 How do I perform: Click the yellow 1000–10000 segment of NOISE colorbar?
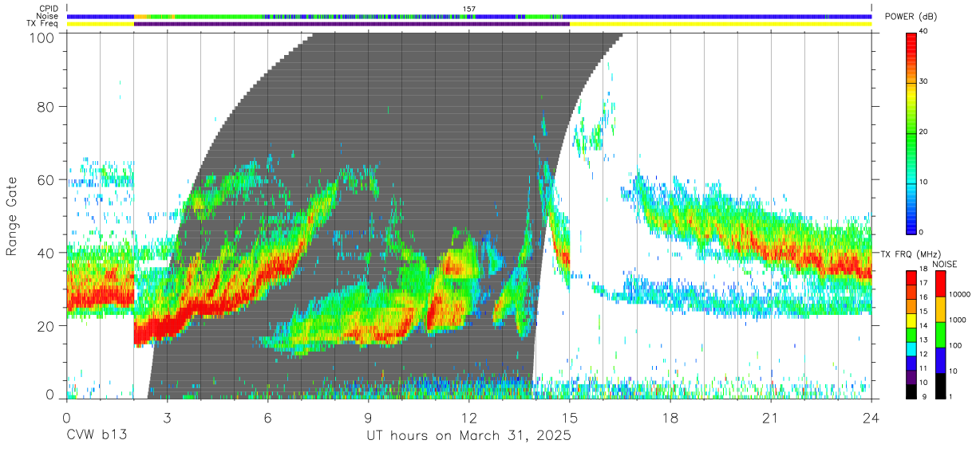tap(940, 308)
